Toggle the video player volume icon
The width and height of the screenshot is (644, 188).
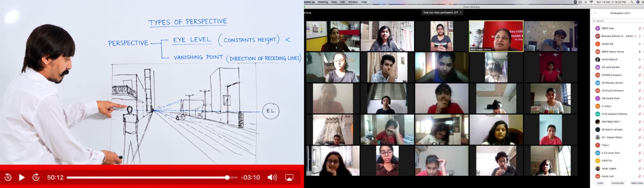(272, 177)
